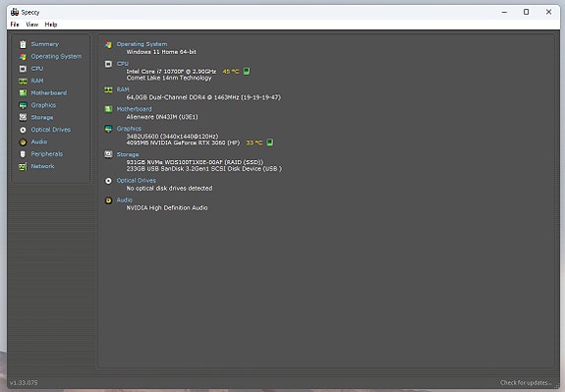This screenshot has height=392, width=565.
Task: Click the Graphics monitor icon in sidebar
Action: coord(23,105)
